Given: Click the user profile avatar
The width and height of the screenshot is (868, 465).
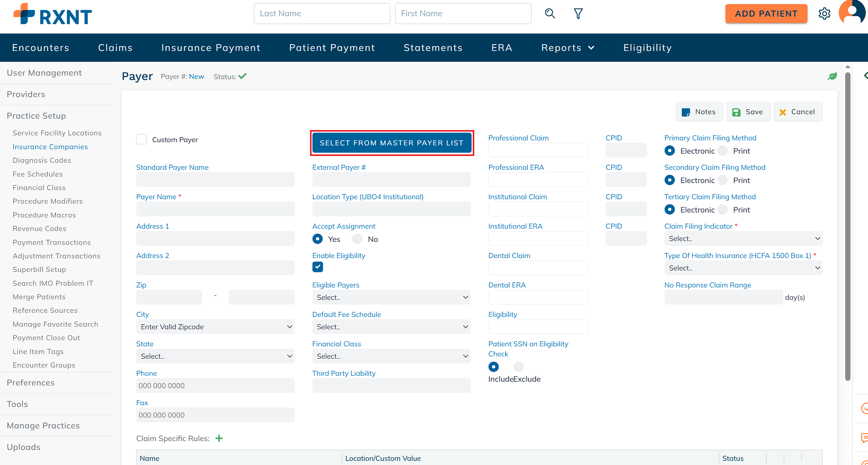Looking at the screenshot, I should tap(853, 13).
